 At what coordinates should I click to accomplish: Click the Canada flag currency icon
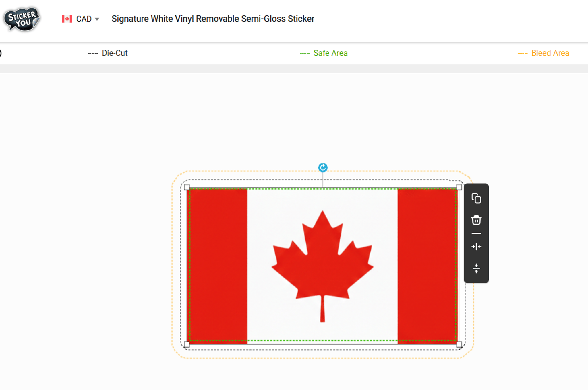pos(67,19)
